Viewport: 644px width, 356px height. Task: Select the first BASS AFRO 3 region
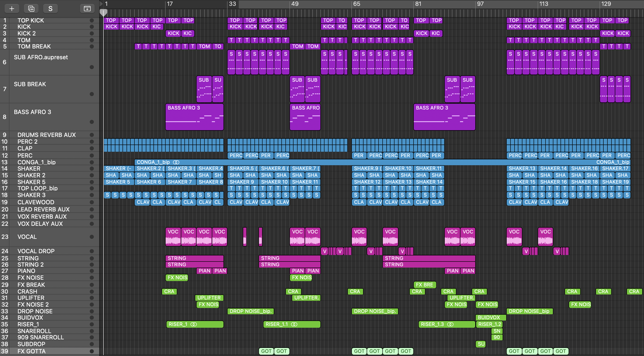pyautogui.click(x=195, y=117)
